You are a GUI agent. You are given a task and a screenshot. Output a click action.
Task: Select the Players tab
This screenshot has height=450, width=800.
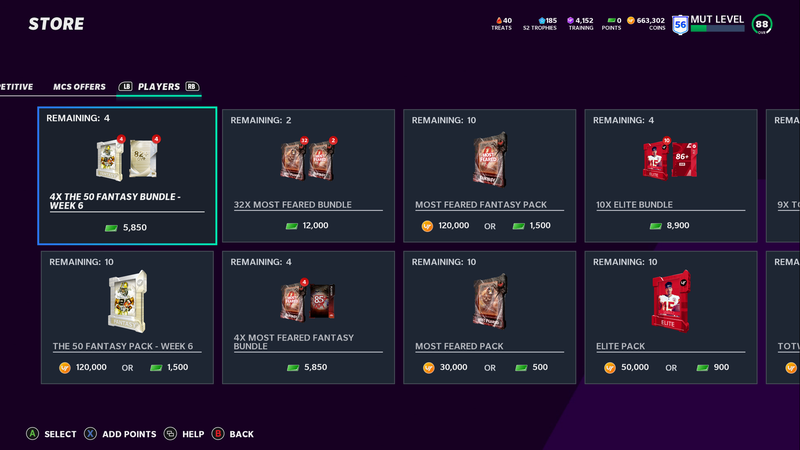point(159,87)
